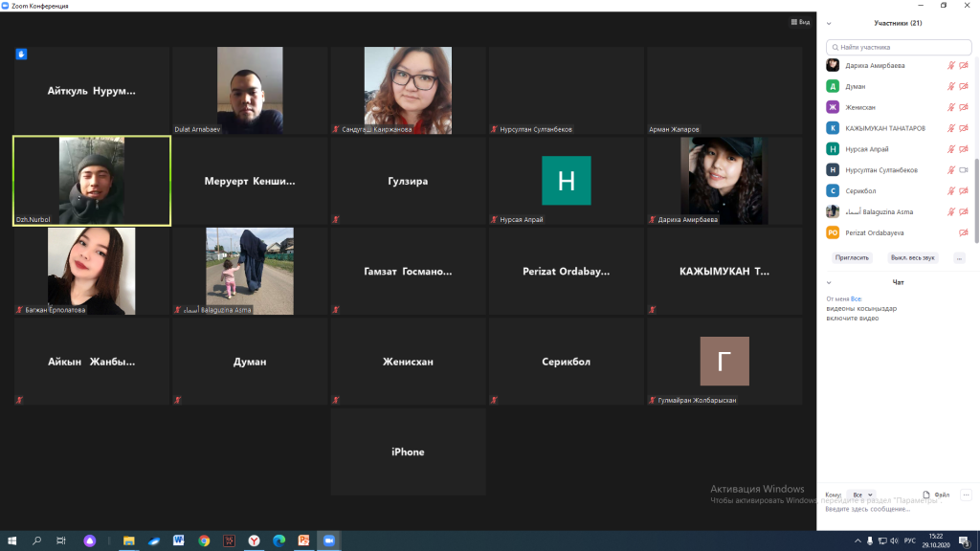Open Zoom from the Windows taskbar
This screenshot has height=551, width=980.
pos(328,540)
